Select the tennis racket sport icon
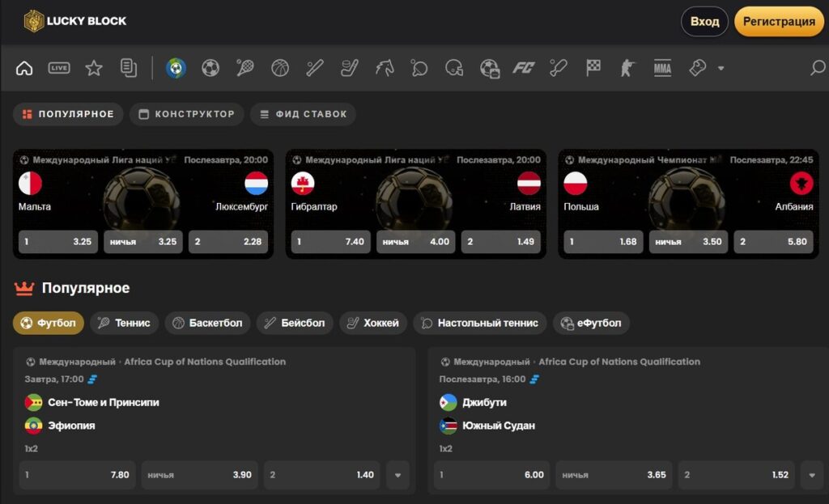 [245, 68]
